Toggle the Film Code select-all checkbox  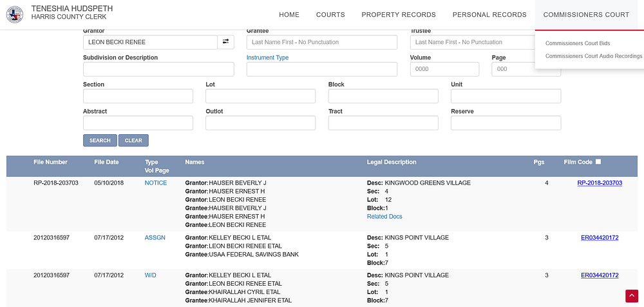tap(598, 162)
